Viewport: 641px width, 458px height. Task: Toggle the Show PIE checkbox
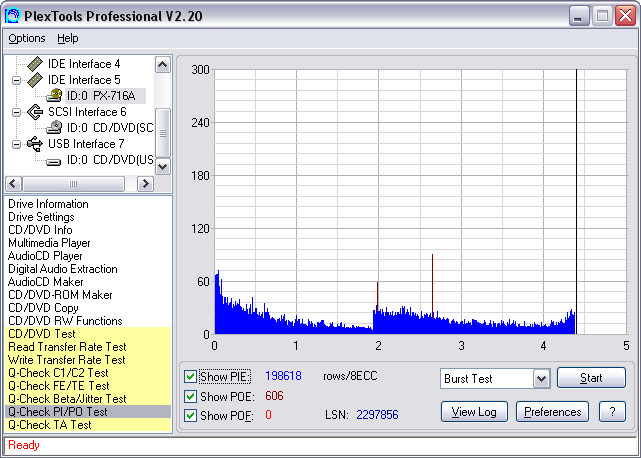tap(190, 376)
